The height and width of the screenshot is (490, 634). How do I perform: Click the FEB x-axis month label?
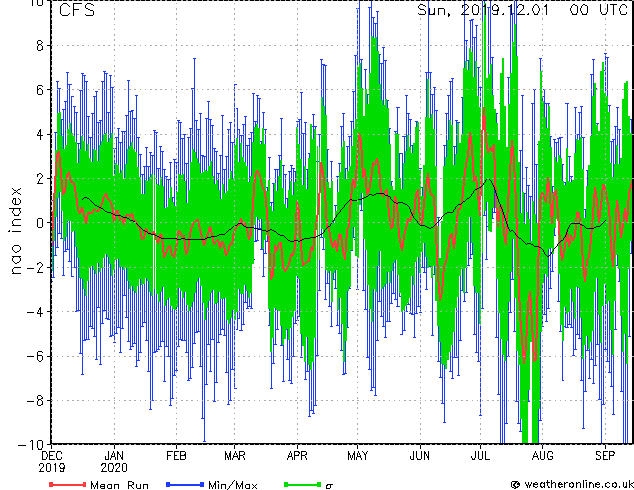pyautogui.click(x=176, y=456)
